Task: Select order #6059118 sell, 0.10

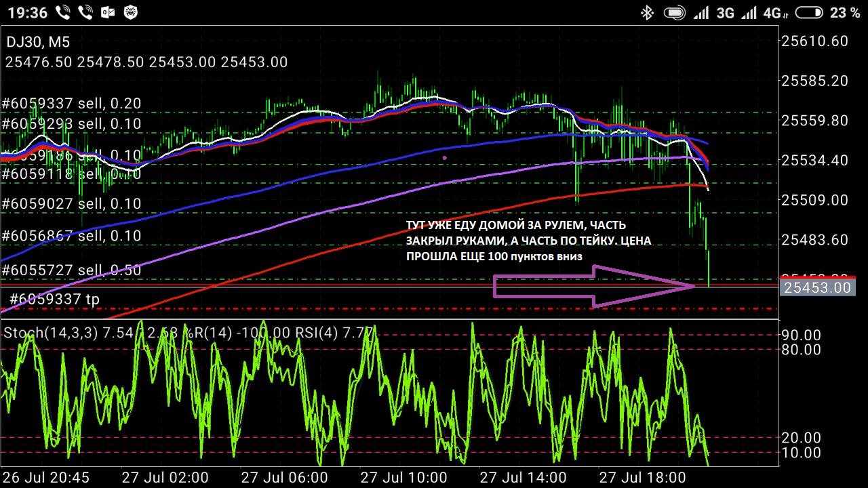Action: coord(71,174)
